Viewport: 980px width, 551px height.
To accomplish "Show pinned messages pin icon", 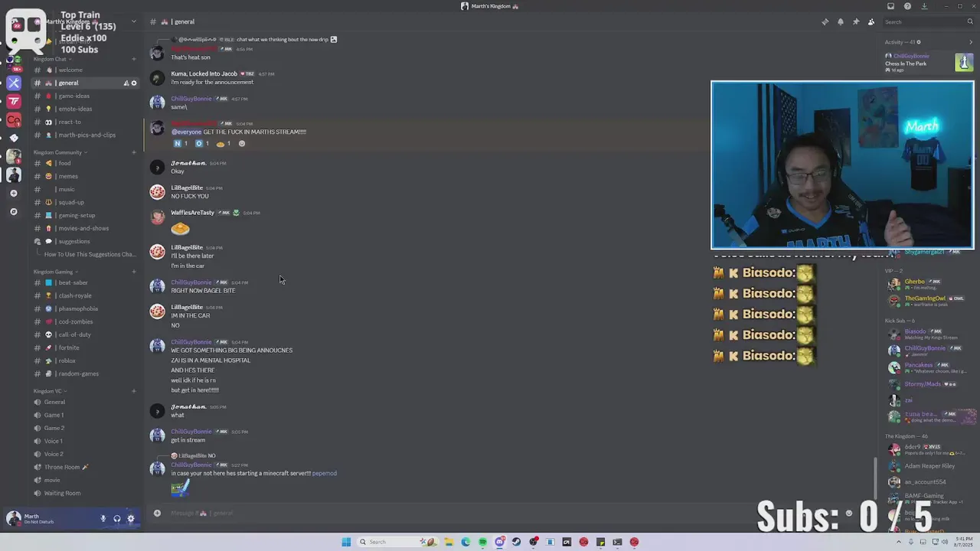I will click(855, 21).
